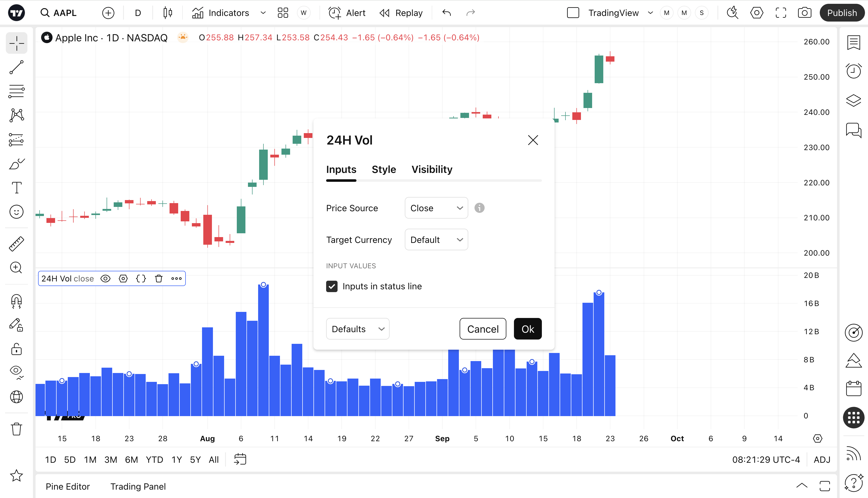Open indicator source code braces icon
This screenshot has width=868, height=498.
[141, 278]
